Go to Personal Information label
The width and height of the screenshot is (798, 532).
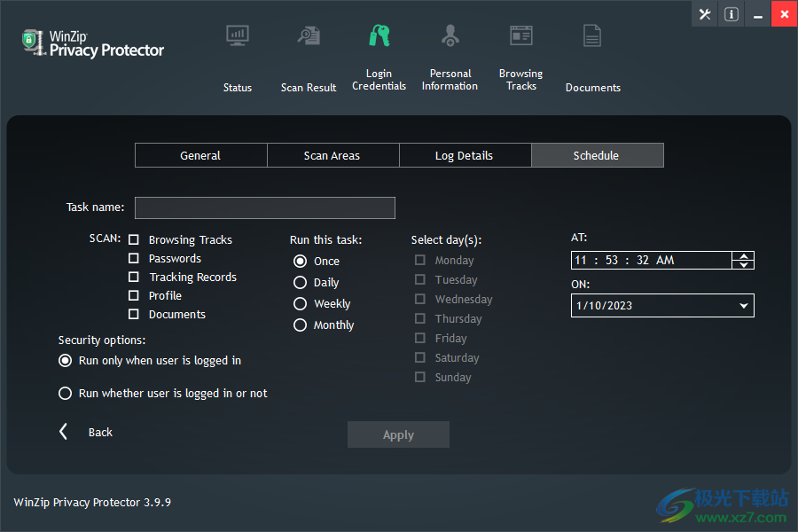point(450,80)
